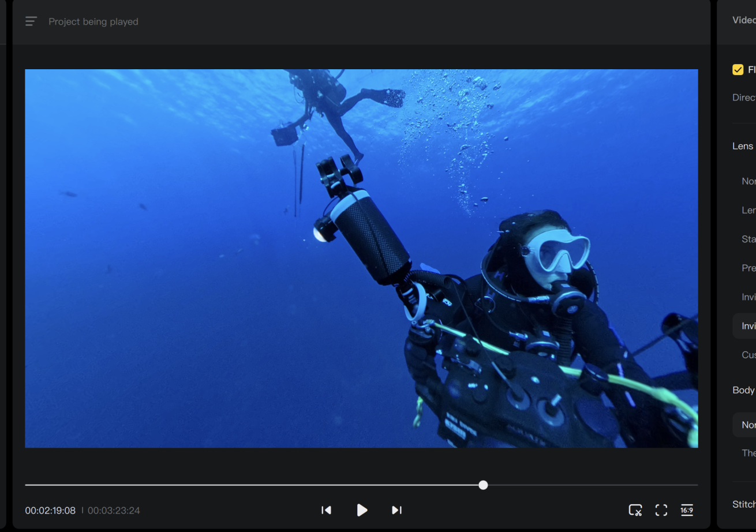The height and width of the screenshot is (532, 756).
Task: Open the 16:9 aspect ratio selector
Action: tap(687, 510)
